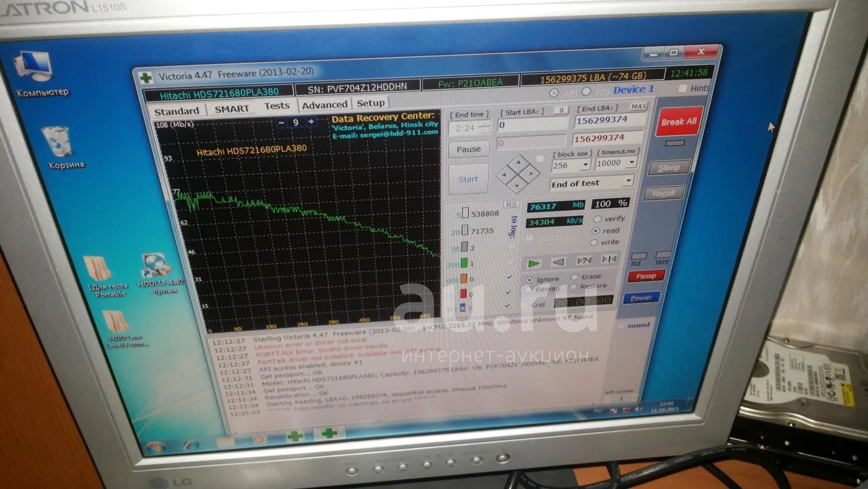Open the Windows Start orb
This screenshot has width=868, height=489.
155,447
